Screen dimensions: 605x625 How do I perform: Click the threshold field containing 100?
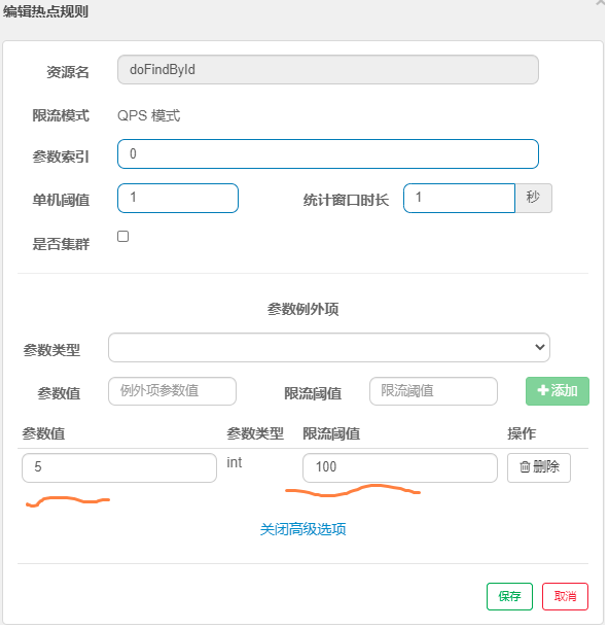point(400,468)
